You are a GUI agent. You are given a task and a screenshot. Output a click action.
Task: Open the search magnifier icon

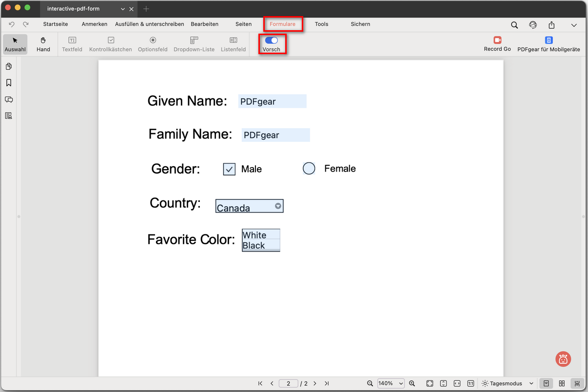(514, 25)
